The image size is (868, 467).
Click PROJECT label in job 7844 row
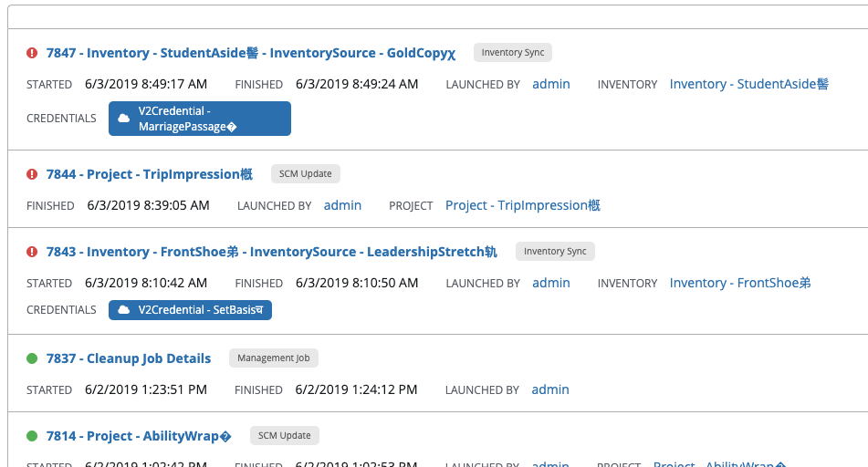pyautogui.click(x=411, y=206)
